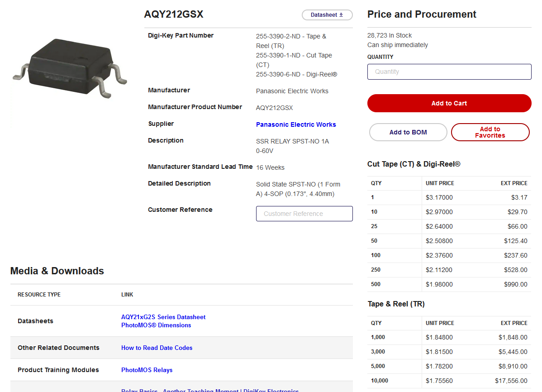This screenshot has width=542, height=392.
Task: Focus the Quantity input field
Action: coord(449,72)
